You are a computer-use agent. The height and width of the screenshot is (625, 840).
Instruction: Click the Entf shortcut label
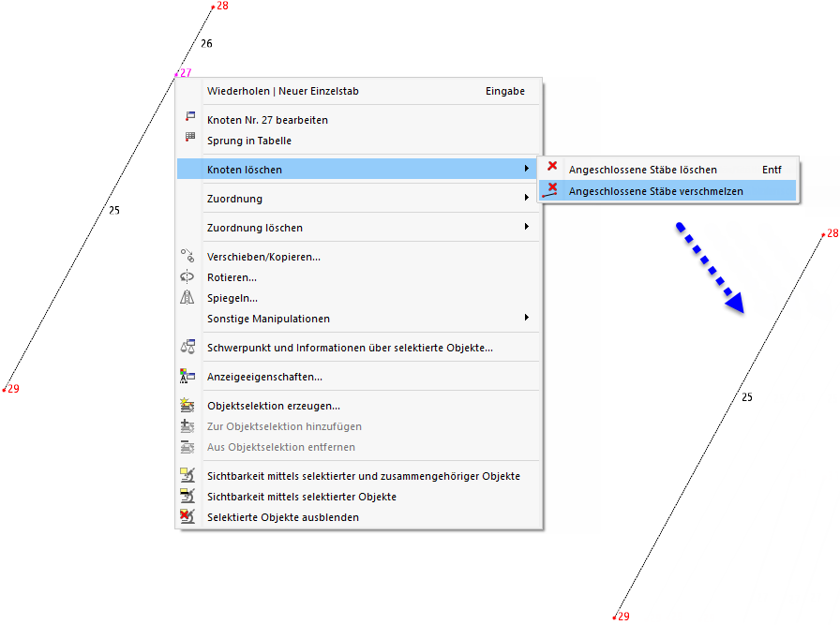click(x=772, y=170)
